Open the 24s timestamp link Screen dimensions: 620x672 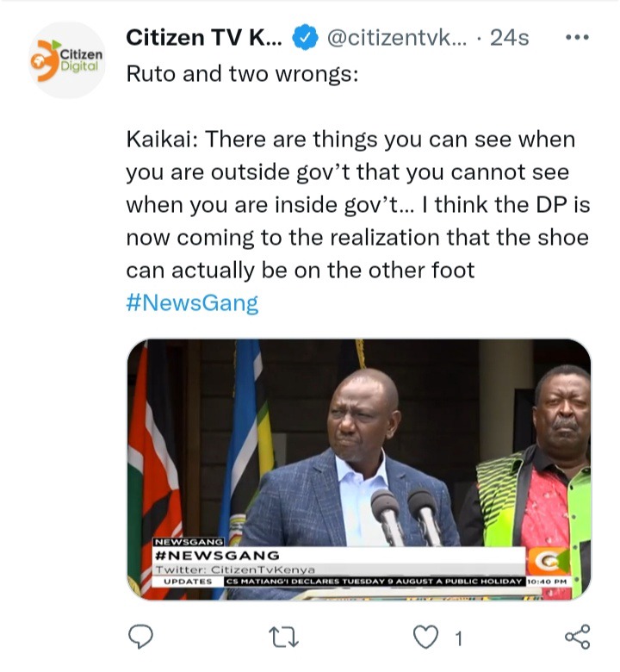[x=510, y=38]
